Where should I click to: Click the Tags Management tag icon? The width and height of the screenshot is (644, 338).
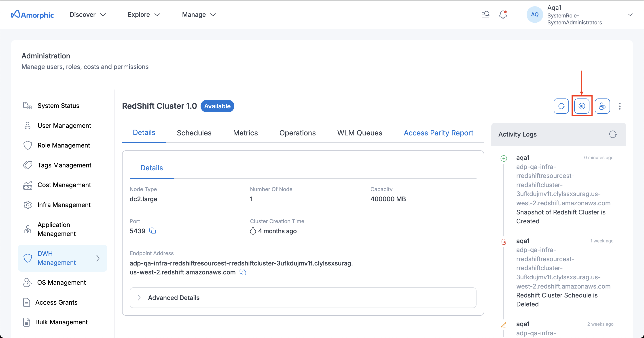28,165
